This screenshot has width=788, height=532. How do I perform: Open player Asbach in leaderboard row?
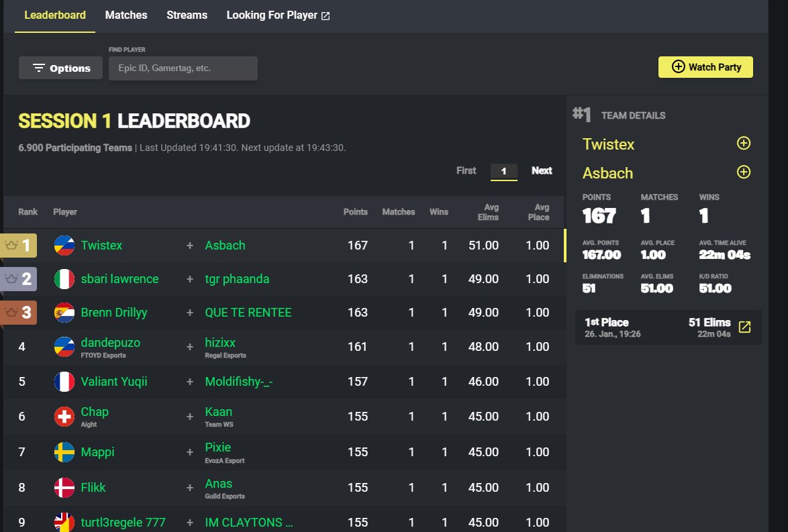(x=225, y=245)
